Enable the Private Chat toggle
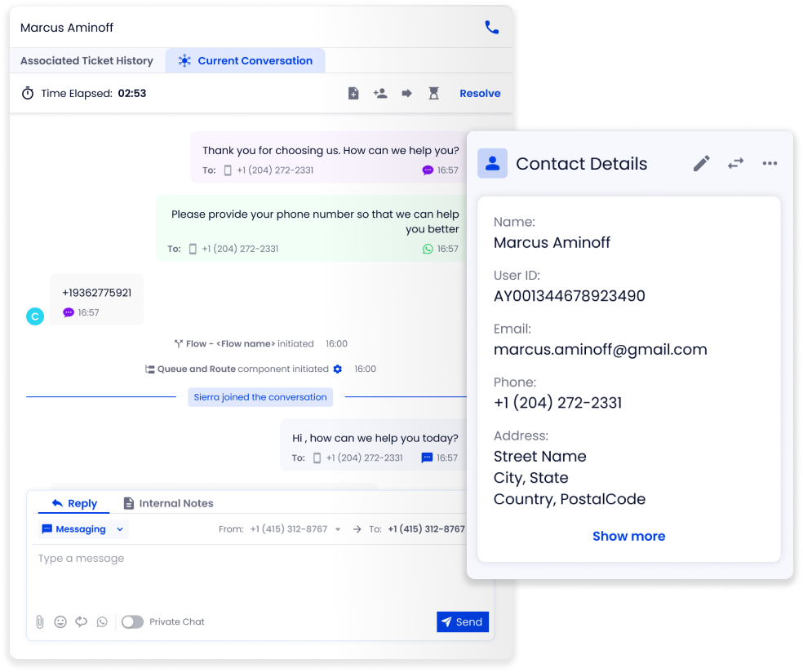This screenshot has width=803, height=672. [132, 621]
